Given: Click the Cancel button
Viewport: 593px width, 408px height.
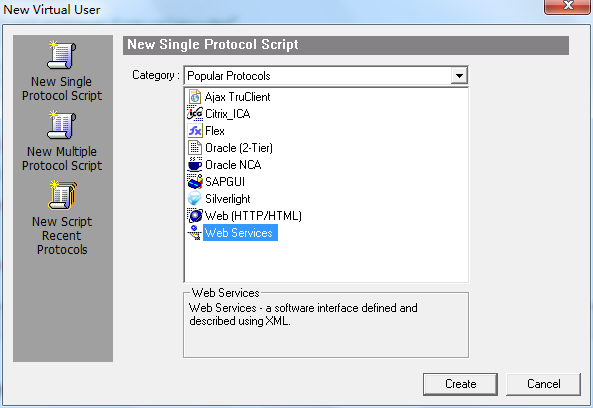Looking at the screenshot, I should point(543,384).
